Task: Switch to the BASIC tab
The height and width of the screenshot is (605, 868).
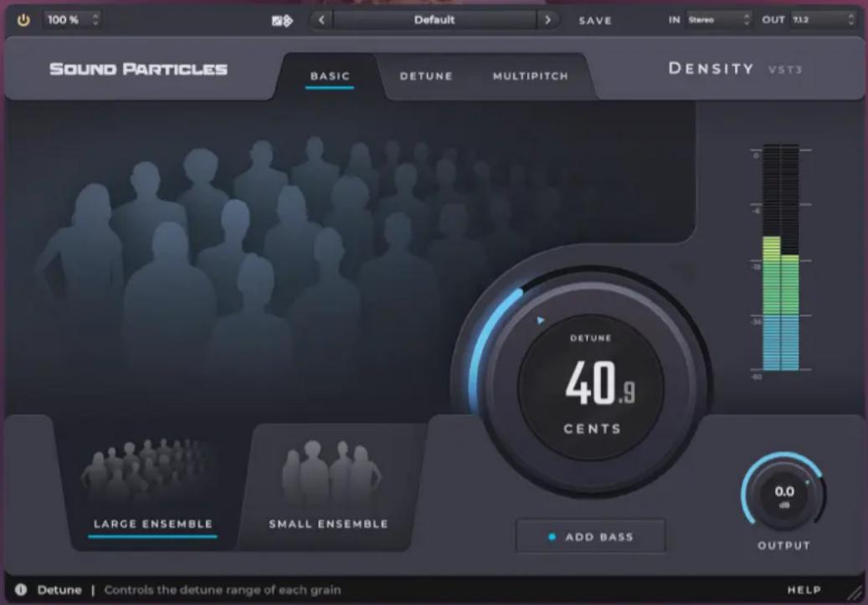Action: tap(330, 76)
